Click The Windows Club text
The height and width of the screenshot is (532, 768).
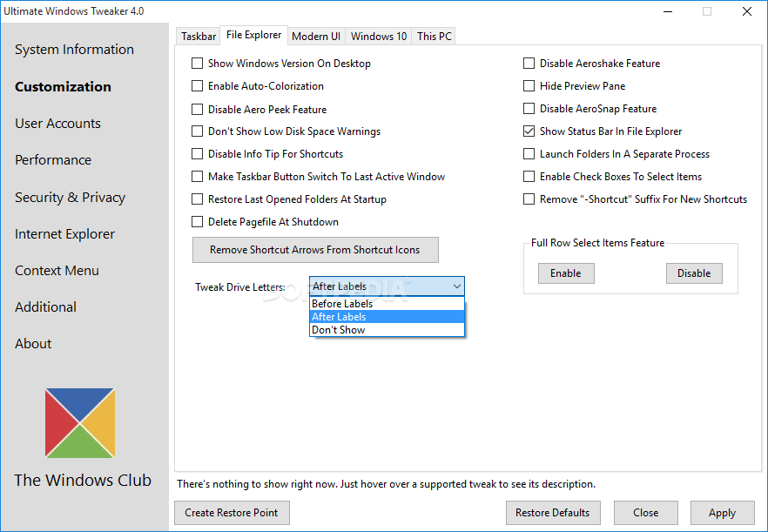[x=83, y=481]
